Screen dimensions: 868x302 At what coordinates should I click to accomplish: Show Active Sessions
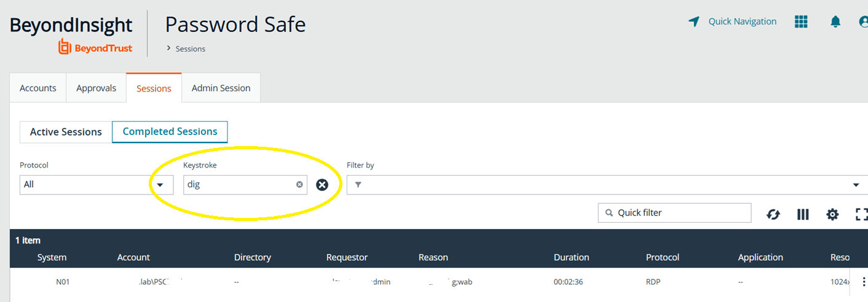coord(66,132)
